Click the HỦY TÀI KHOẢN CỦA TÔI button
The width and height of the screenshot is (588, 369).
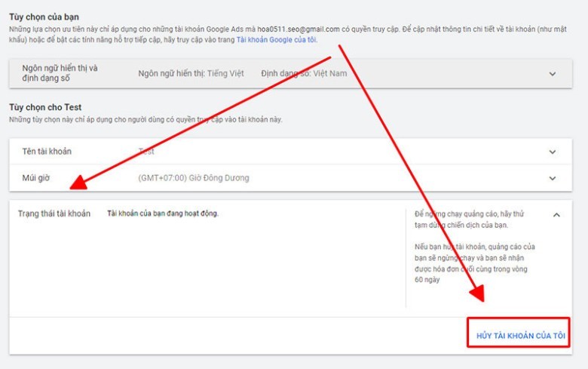click(520, 336)
